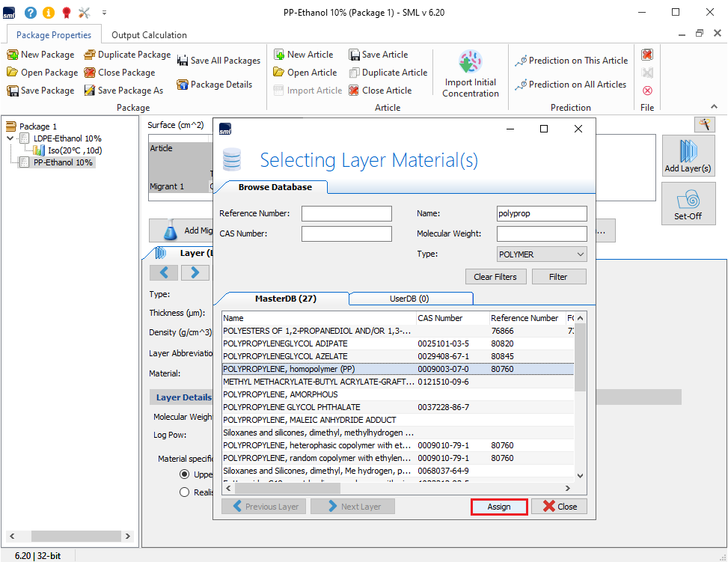
Task: Open the quick access toolbar dropdown arrow
Action: tap(104, 13)
